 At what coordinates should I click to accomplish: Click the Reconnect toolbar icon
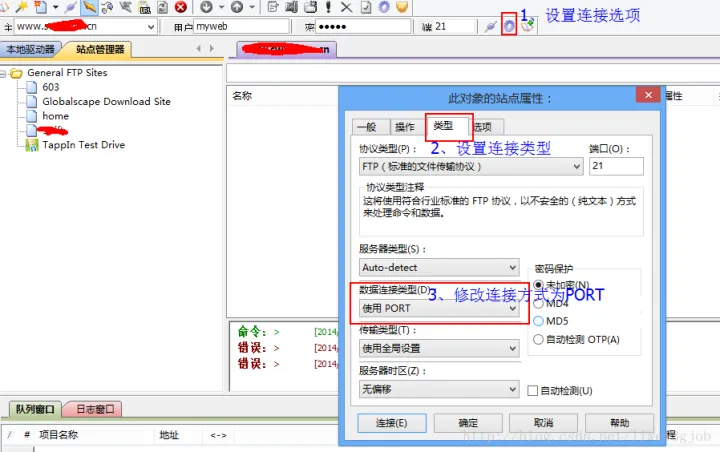tap(107, 7)
